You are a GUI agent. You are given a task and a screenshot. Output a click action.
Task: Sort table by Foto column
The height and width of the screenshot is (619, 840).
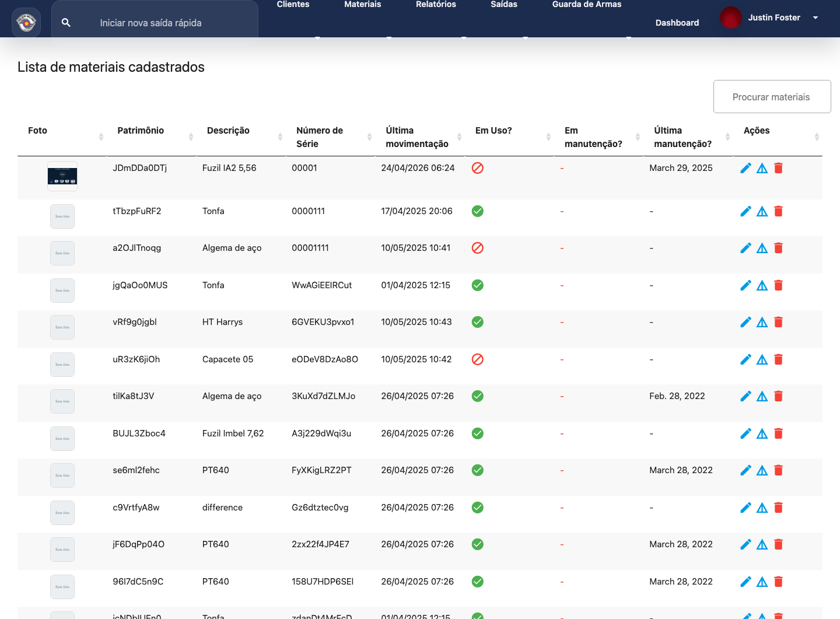[x=62, y=137]
